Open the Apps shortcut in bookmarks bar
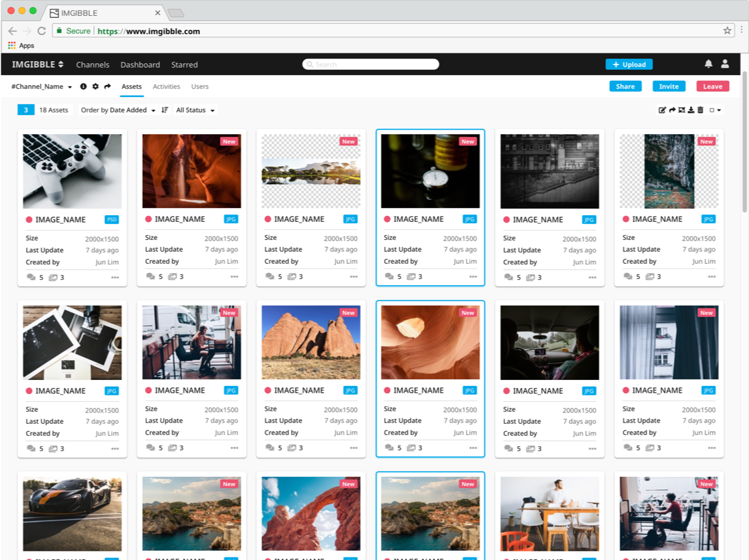 (x=21, y=45)
